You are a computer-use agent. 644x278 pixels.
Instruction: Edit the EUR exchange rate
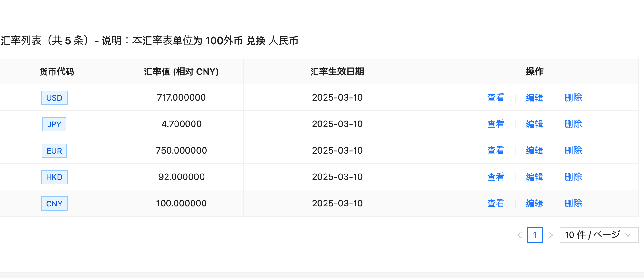(x=535, y=150)
